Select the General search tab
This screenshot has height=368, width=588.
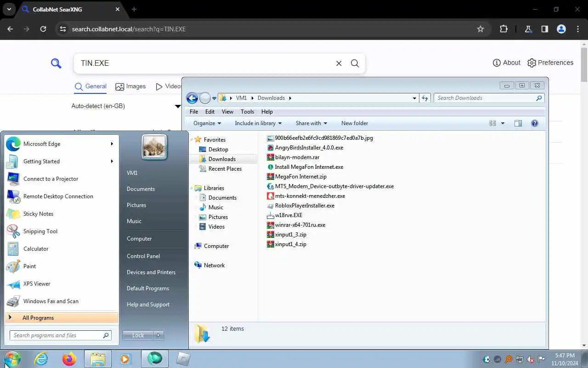[90, 86]
